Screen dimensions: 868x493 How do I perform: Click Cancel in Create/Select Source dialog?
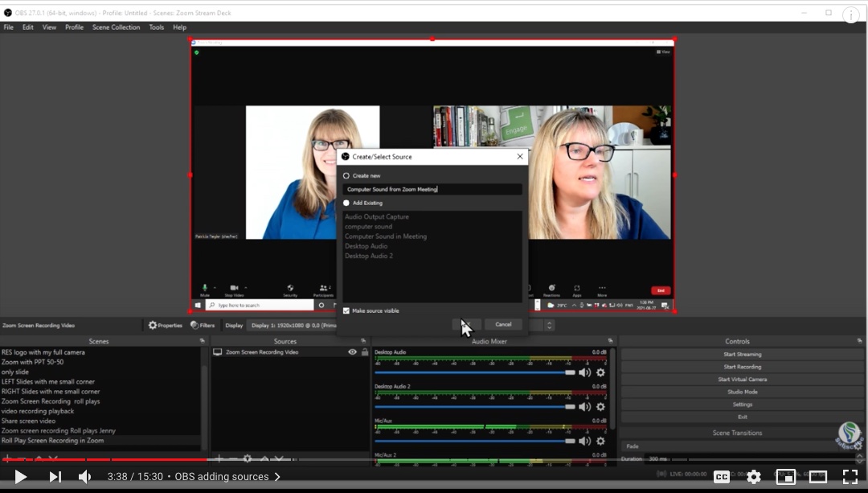pyautogui.click(x=503, y=325)
